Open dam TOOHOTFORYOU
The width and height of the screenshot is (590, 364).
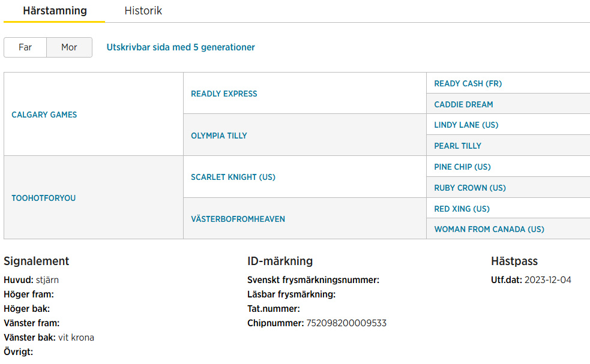coord(43,198)
